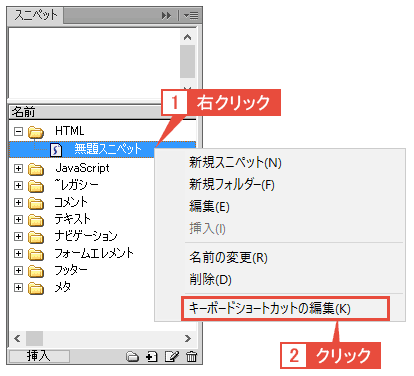Screen dimensions: 414x376
Task: Expand the コメント folder
Action: coord(18,202)
